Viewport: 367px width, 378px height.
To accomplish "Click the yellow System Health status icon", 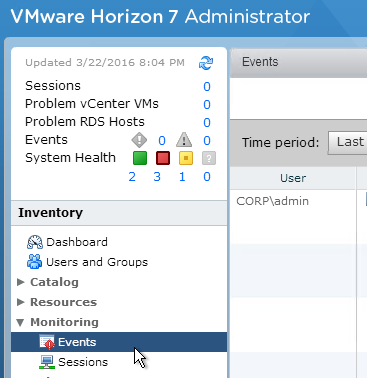I will coord(186,158).
